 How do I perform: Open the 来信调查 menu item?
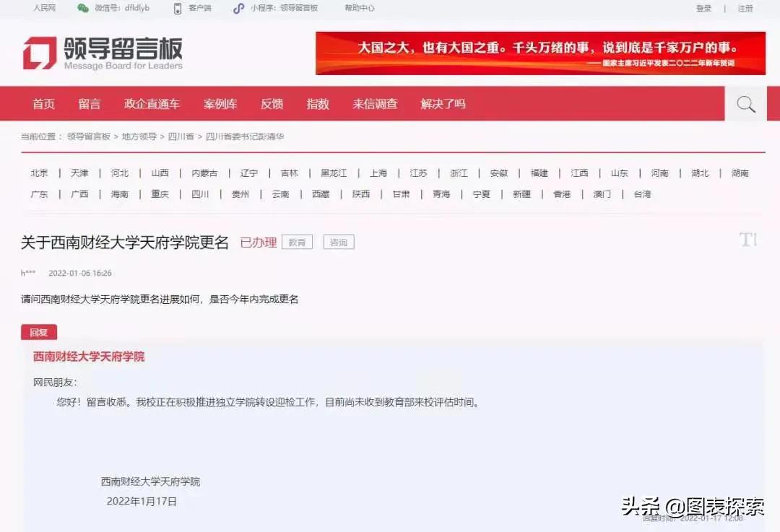[375, 103]
